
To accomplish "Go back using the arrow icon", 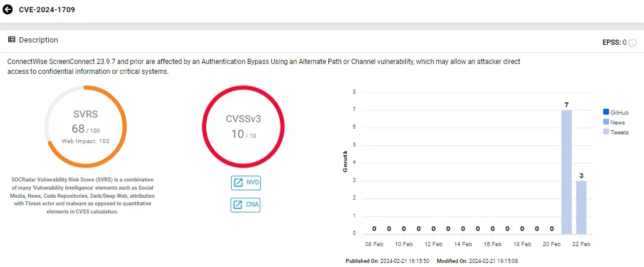I will (x=8, y=9).
